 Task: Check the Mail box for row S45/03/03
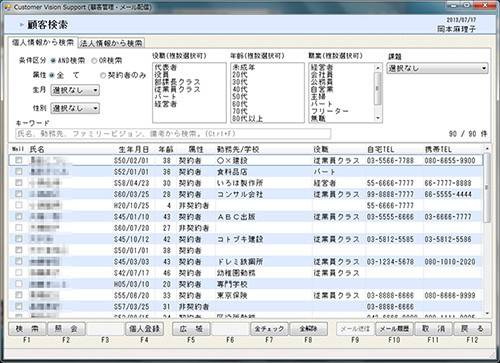click(x=19, y=261)
